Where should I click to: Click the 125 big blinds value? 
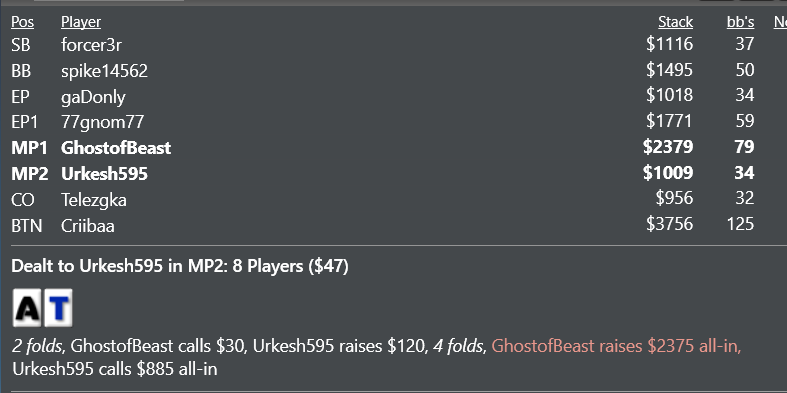click(740, 223)
